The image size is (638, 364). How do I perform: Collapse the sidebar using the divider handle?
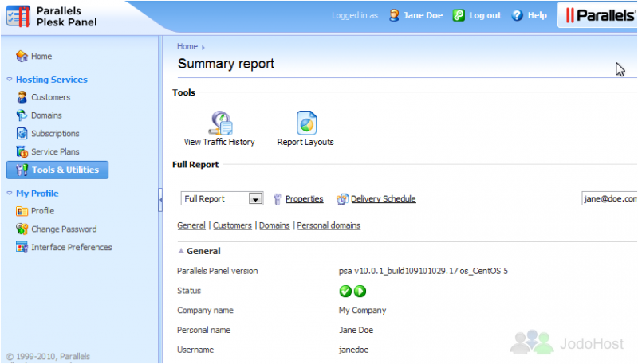[x=160, y=199]
